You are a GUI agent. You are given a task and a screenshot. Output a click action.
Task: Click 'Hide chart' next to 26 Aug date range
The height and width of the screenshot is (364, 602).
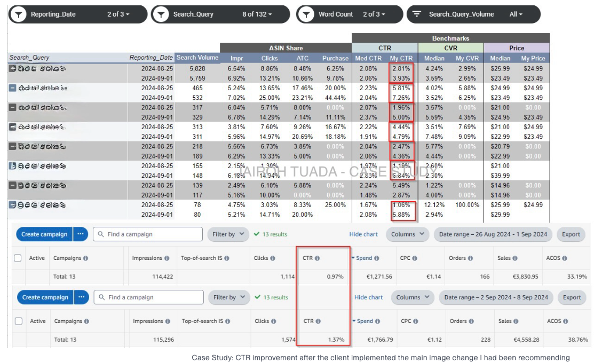pyautogui.click(x=363, y=234)
